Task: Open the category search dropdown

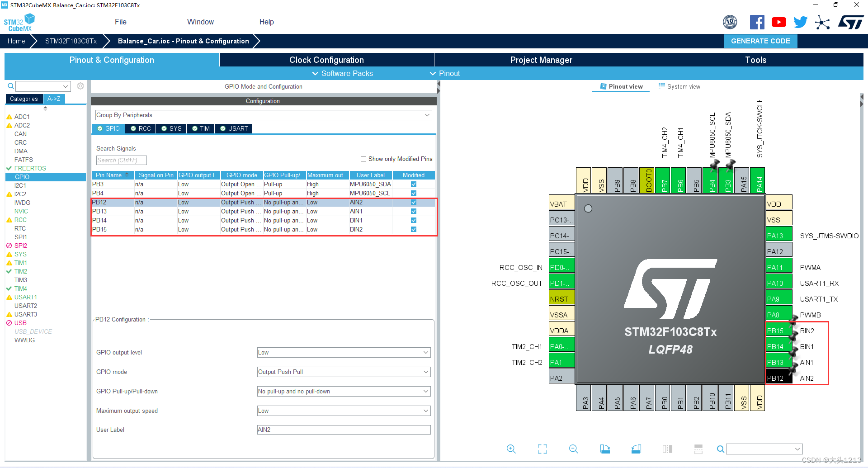Action: coord(66,86)
